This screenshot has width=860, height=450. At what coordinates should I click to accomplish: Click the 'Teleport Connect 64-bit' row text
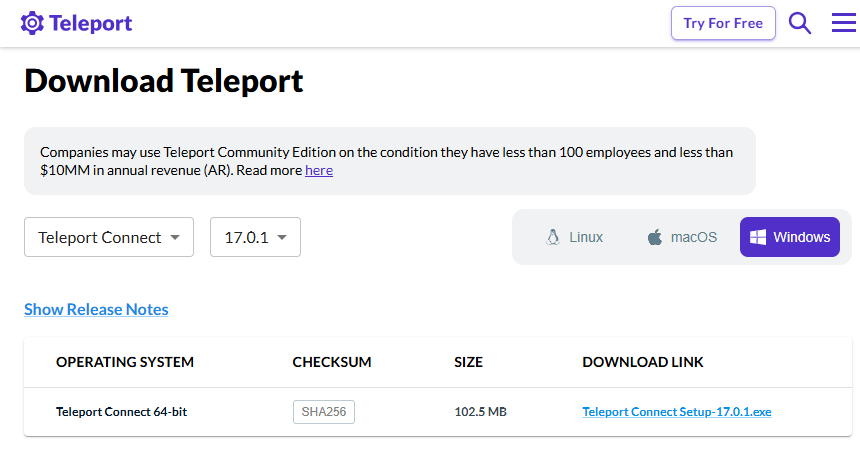pos(121,412)
